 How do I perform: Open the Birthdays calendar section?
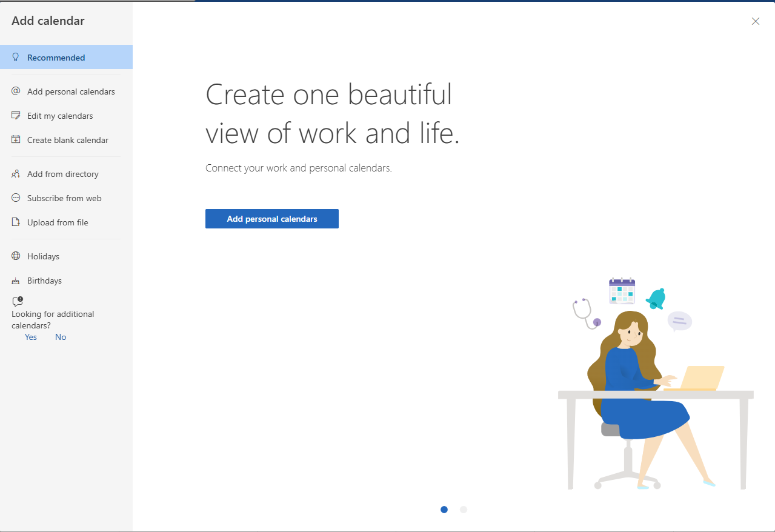pos(44,280)
